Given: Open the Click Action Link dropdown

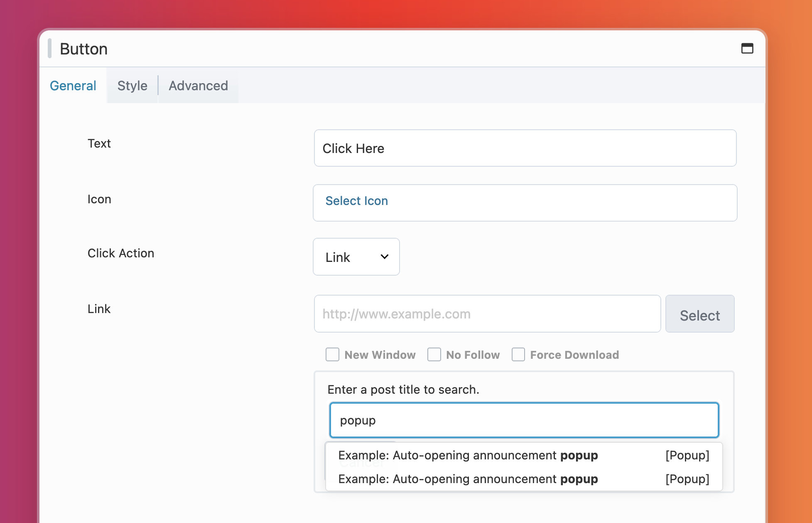Looking at the screenshot, I should click(356, 257).
